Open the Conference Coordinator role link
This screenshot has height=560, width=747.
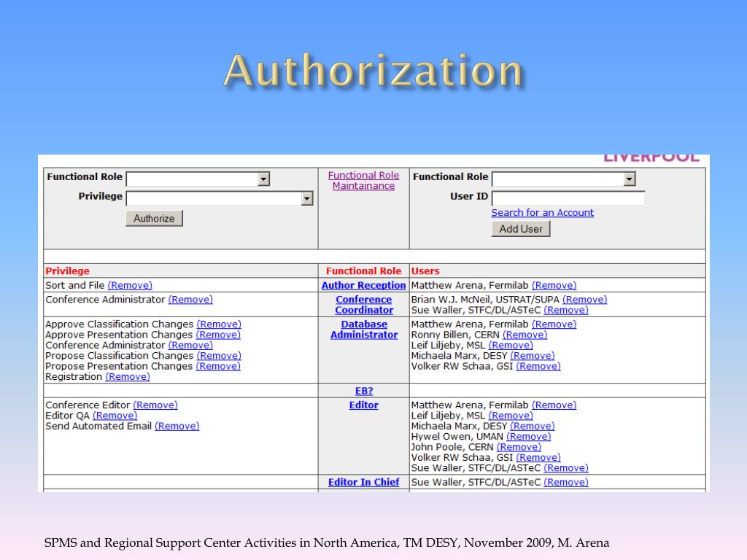pos(364,305)
